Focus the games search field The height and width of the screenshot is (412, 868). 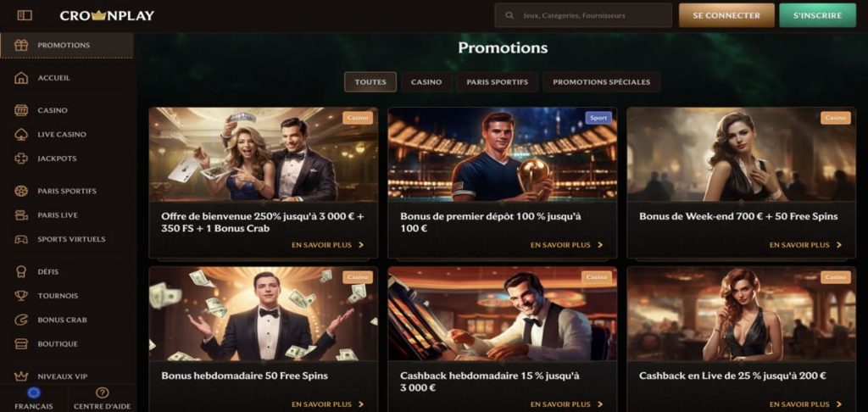tap(583, 15)
